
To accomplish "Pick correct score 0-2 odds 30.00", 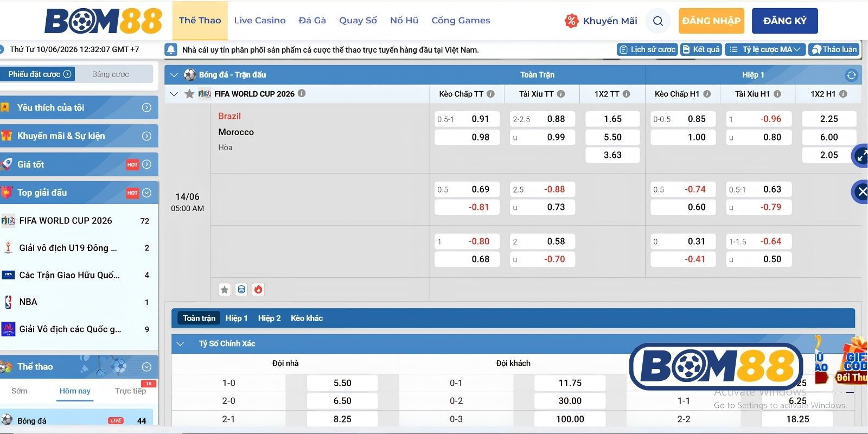I will pyautogui.click(x=570, y=401).
